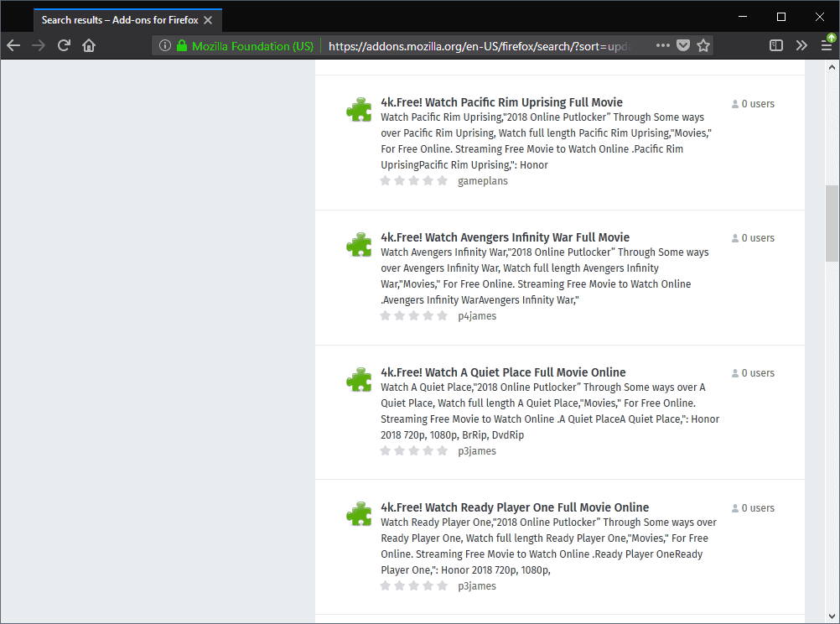Go to the browser home page
The image size is (840, 624).
[x=89, y=45]
